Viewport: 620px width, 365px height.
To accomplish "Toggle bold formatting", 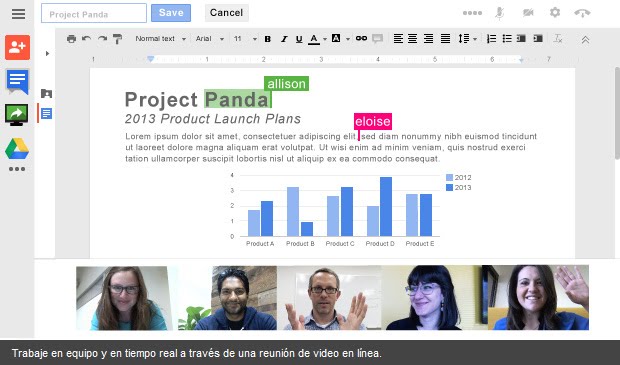I will point(268,39).
